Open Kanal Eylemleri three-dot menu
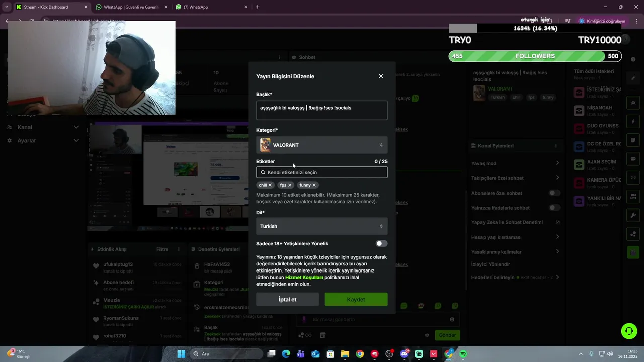The height and width of the screenshot is (362, 644). point(556,146)
